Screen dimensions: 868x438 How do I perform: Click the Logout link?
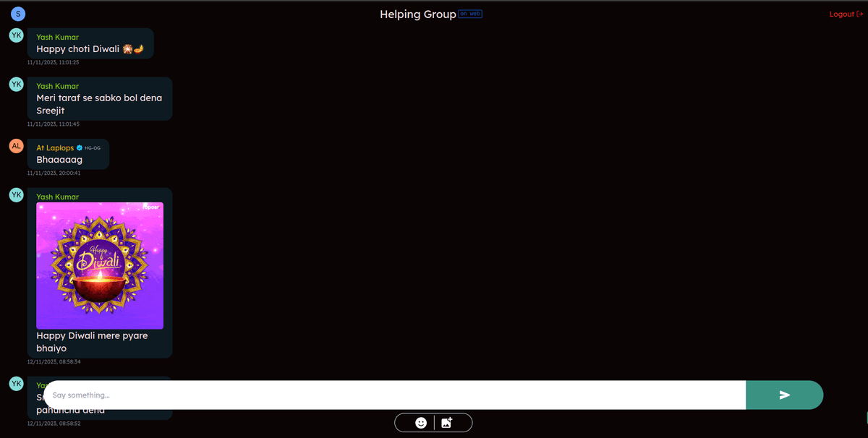(841, 14)
